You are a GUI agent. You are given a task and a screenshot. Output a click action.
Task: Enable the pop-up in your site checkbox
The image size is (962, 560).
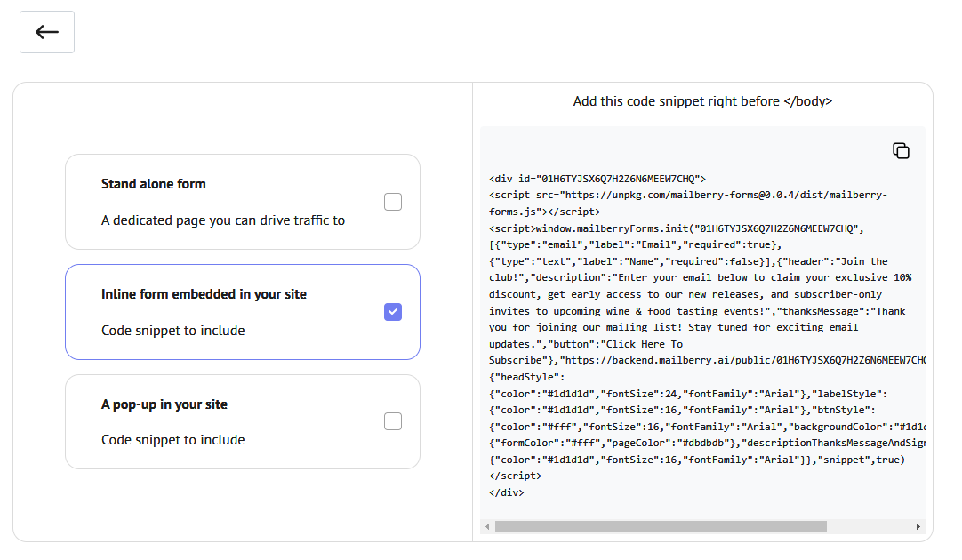[x=393, y=421]
